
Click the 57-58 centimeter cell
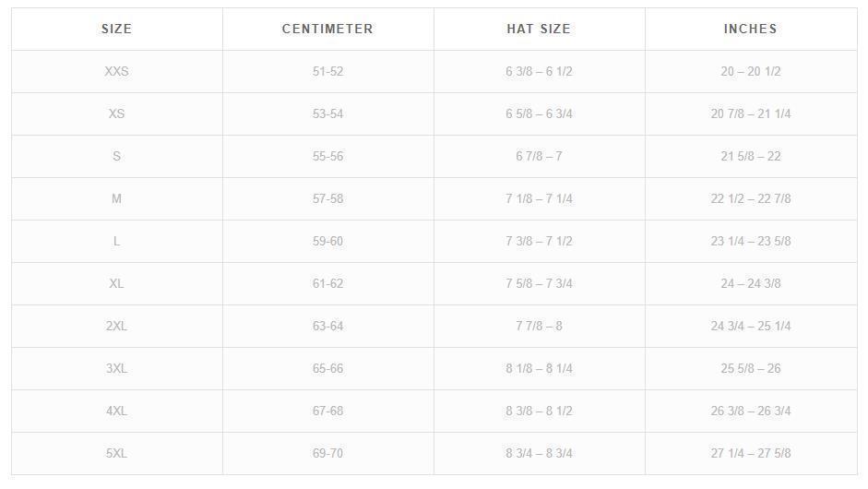(x=327, y=198)
